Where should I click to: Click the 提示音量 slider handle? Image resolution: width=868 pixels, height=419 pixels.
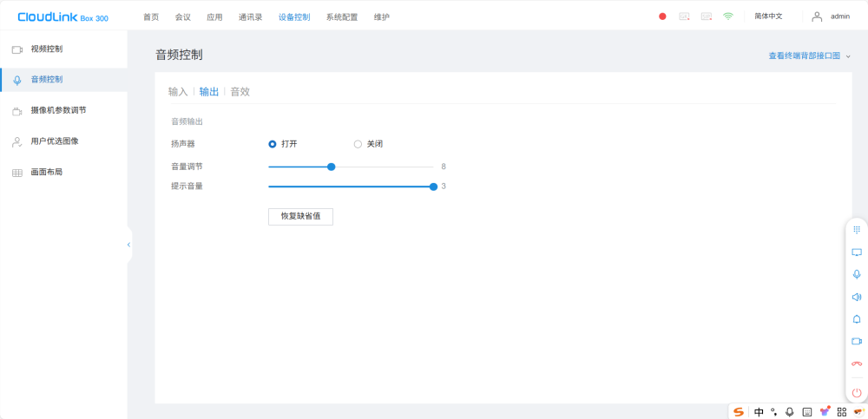pyautogui.click(x=433, y=187)
